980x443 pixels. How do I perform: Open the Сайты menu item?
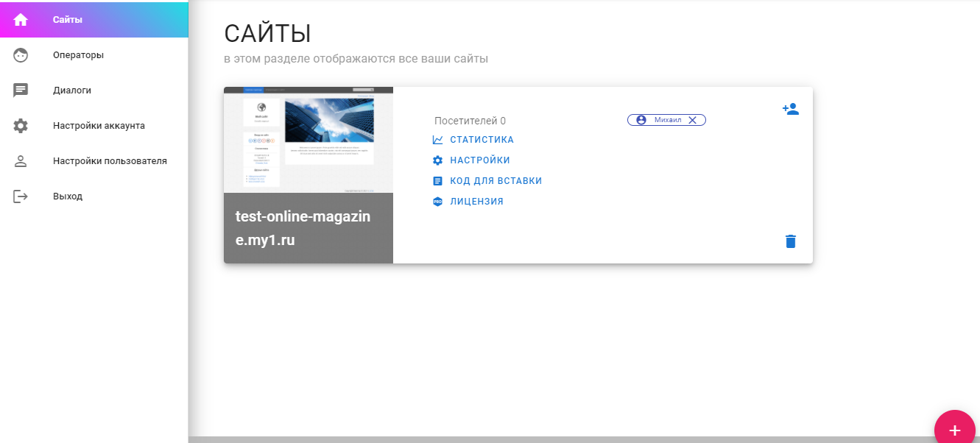click(68, 20)
